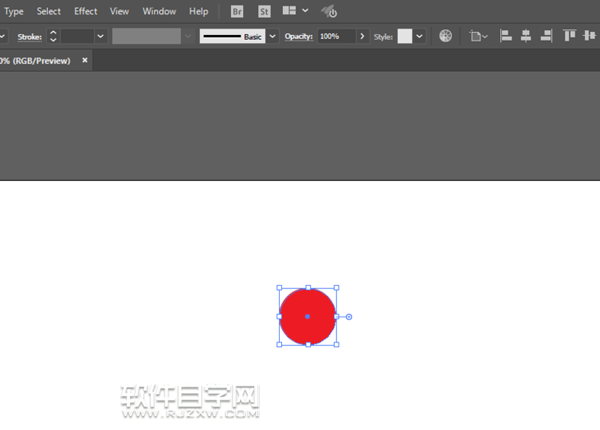Click the variable width profile box

pyautogui.click(x=147, y=36)
